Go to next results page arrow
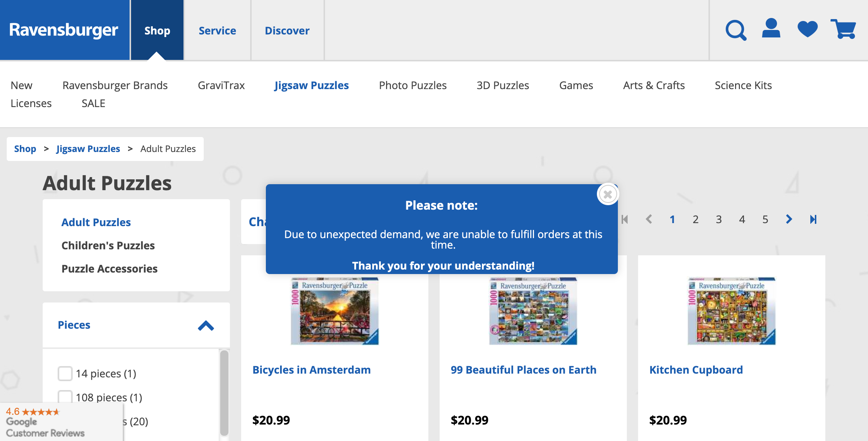Image resolution: width=868 pixels, height=441 pixels. tap(789, 219)
